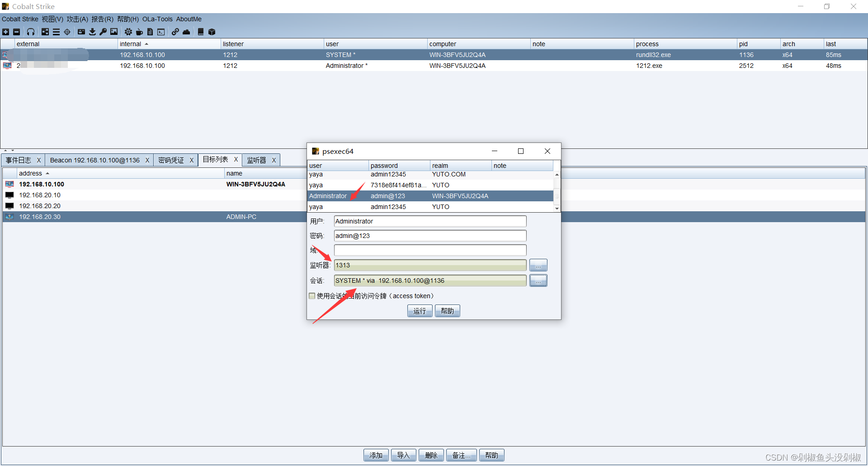Show the target table crosshair icon

coord(67,32)
